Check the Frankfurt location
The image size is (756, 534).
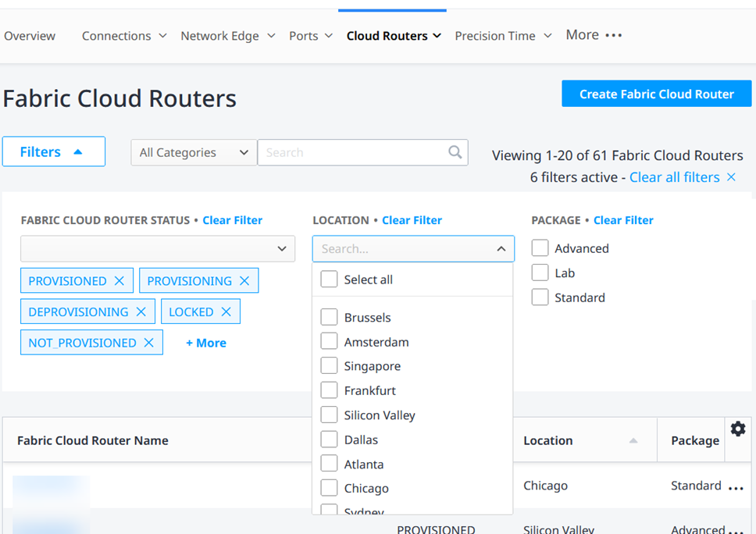(329, 390)
